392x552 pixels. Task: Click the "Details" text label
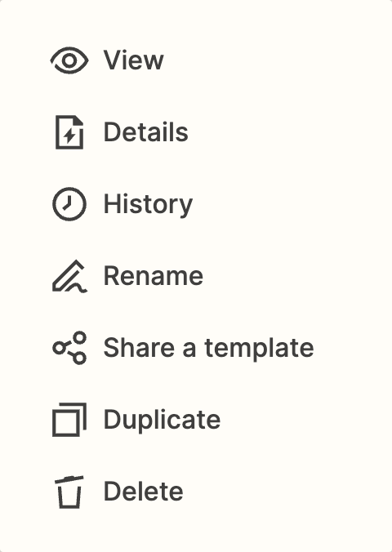pyautogui.click(x=146, y=132)
